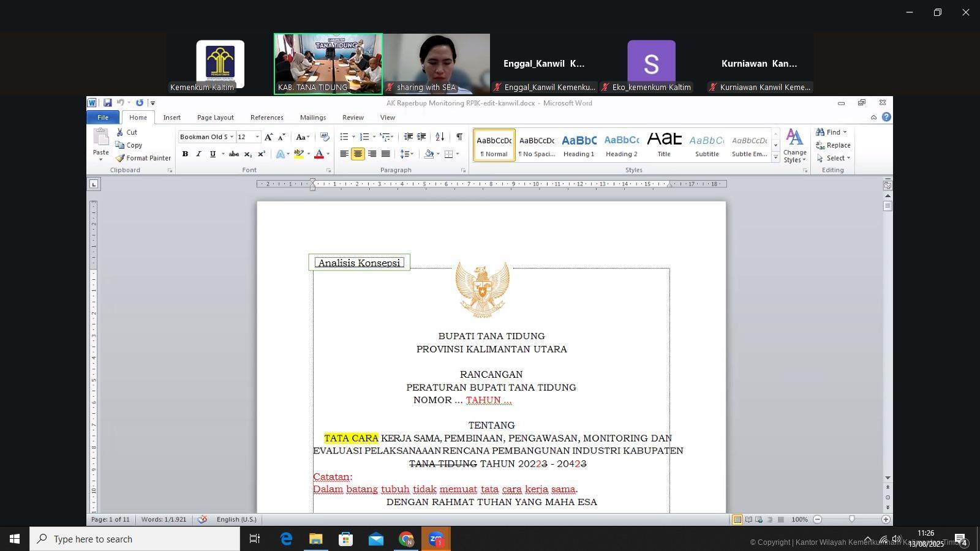Toggle Center alignment button
The image size is (980, 551).
[x=358, y=154]
